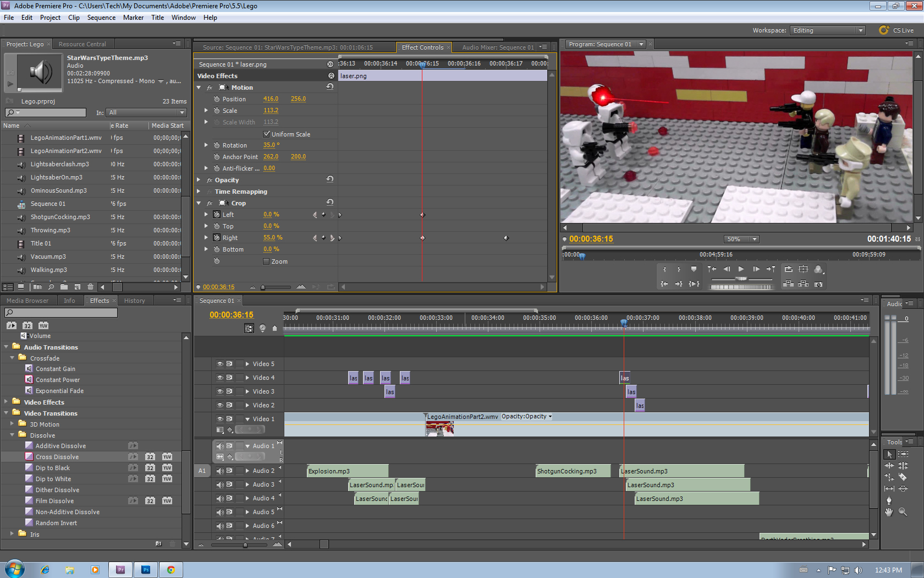Switch to the Media Browser tab
The image size is (924, 578).
(x=28, y=301)
